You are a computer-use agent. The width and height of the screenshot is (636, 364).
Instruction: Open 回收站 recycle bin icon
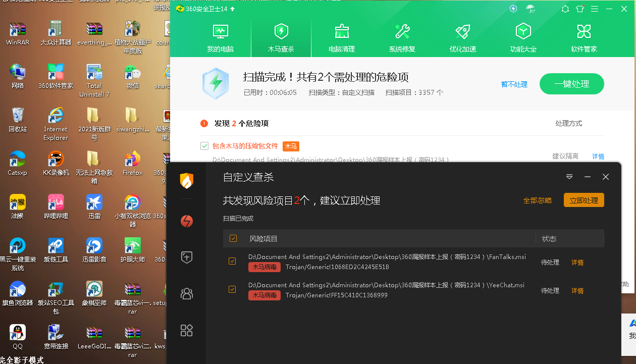(x=18, y=120)
